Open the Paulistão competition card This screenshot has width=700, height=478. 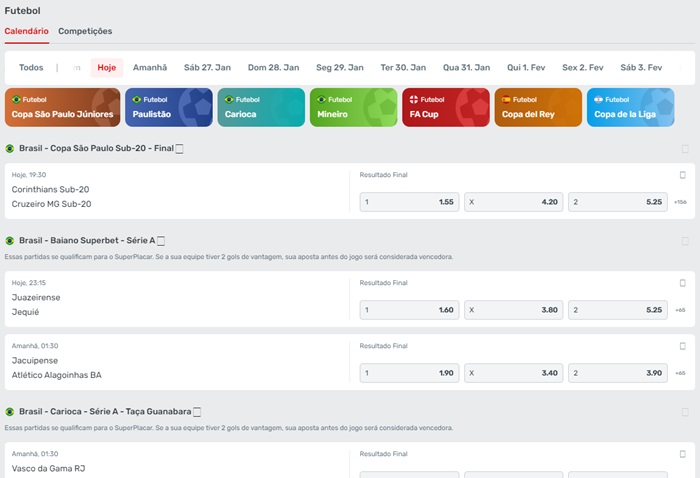click(168, 108)
